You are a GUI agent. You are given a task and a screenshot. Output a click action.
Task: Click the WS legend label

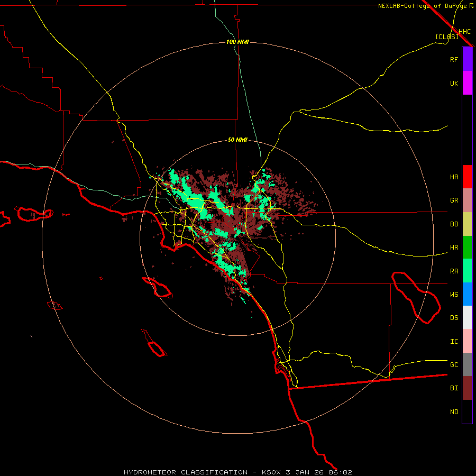click(x=454, y=295)
